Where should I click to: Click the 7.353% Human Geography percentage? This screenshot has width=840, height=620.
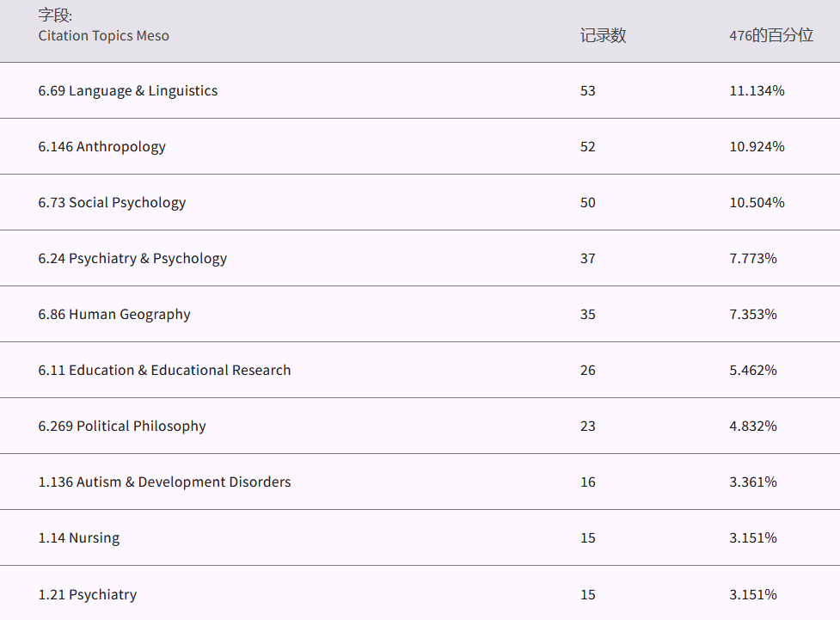click(x=753, y=315)
